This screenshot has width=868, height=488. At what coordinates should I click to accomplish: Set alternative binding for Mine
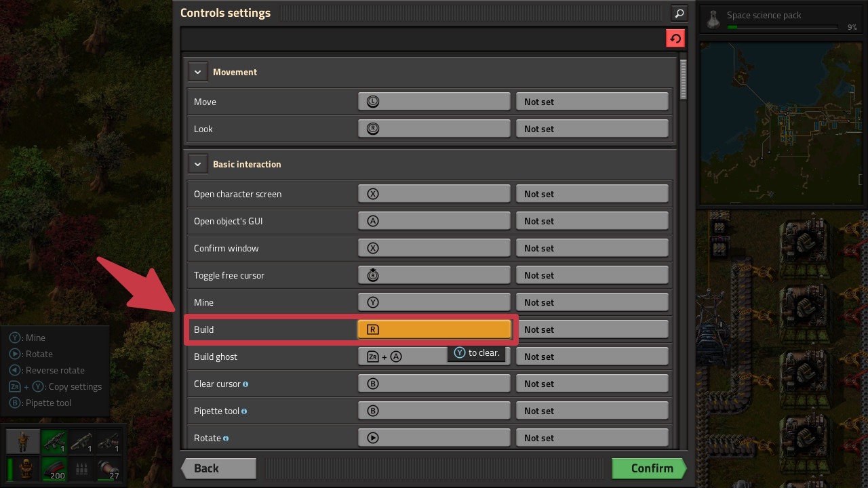pyautogui.click(x=592, y=302)
